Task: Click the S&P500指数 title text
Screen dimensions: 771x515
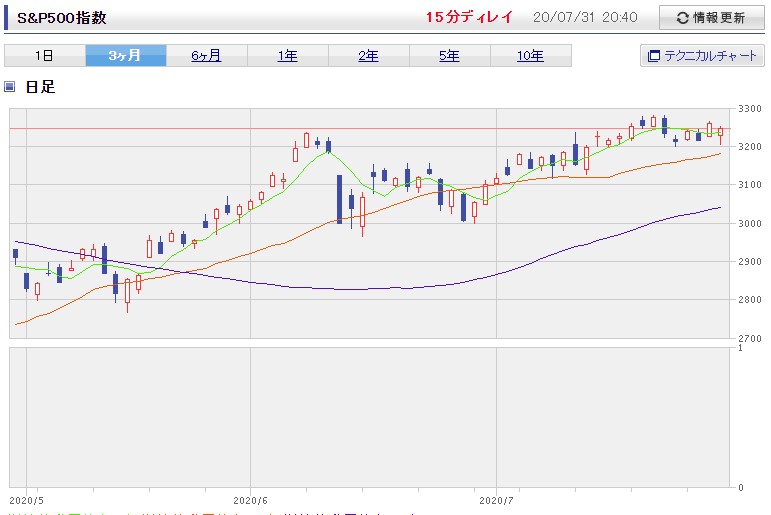Action: pos(62,18)
